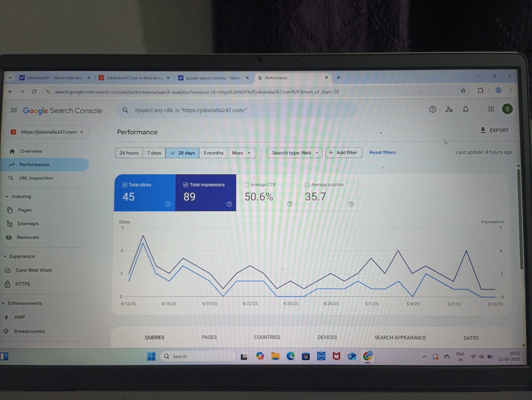Select the 7 days date range
Screen dimensions: 532x400
point(154,153)
